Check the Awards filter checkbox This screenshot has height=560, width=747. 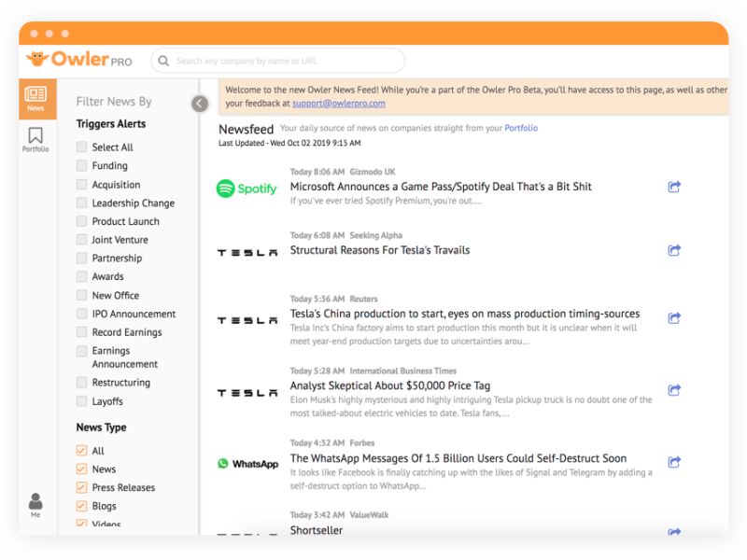[x=82, y=276]
